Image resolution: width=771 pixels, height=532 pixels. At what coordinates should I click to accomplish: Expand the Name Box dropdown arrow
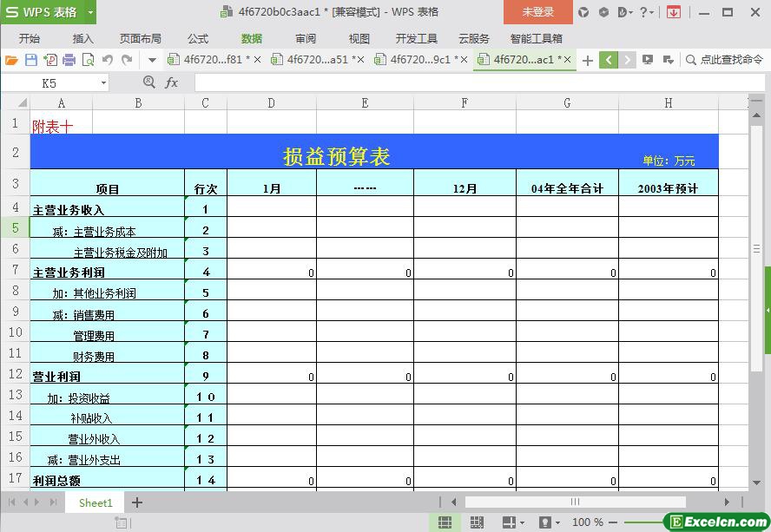(103, 82)
